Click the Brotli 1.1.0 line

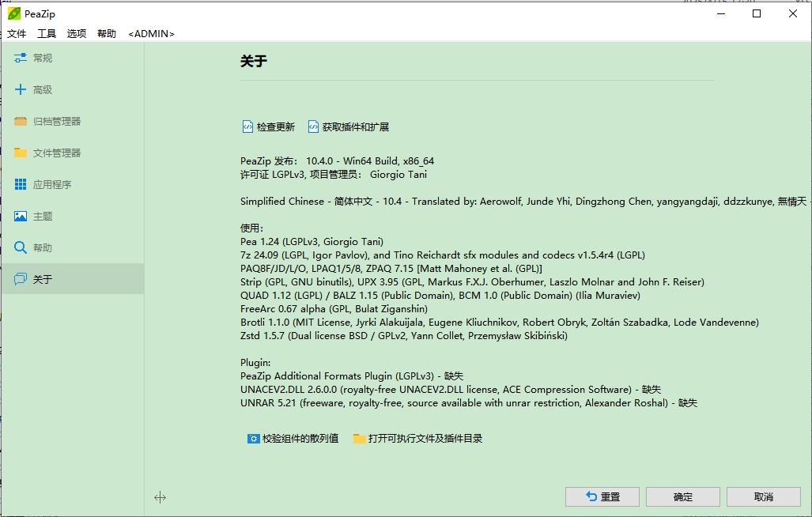pyautogui.click(x=500, y=323)
